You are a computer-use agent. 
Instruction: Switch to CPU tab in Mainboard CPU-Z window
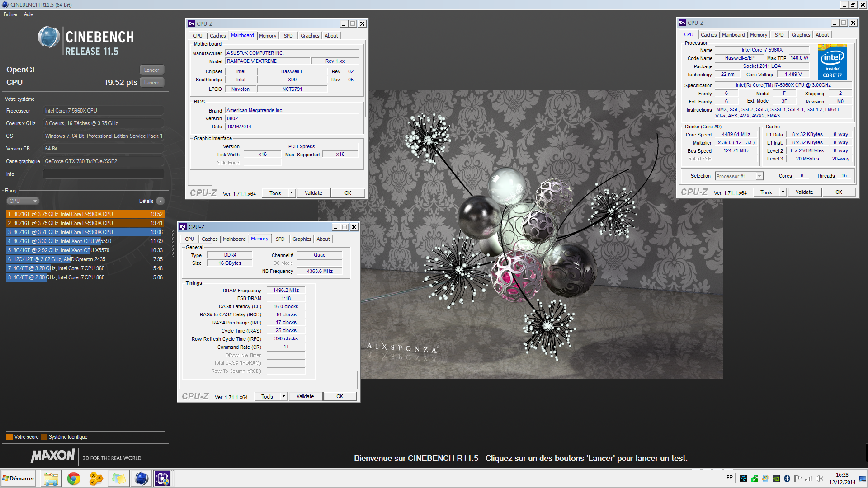tap(198, 36)
